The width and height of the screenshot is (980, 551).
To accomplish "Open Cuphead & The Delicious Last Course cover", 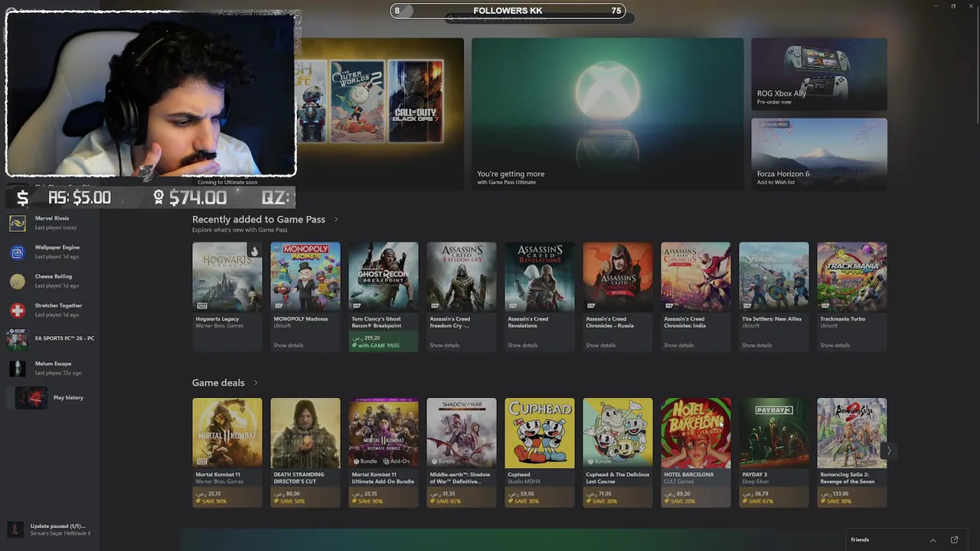I will (x=618, y=432).
